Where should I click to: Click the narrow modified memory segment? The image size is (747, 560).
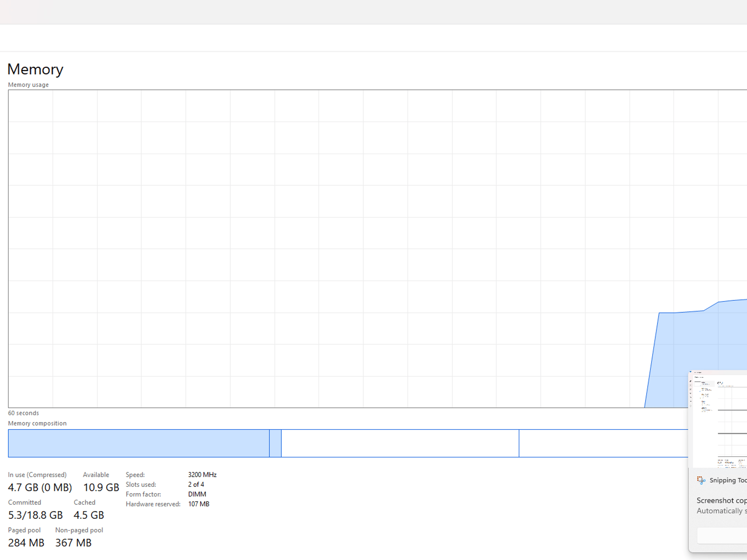pos(275,443)
